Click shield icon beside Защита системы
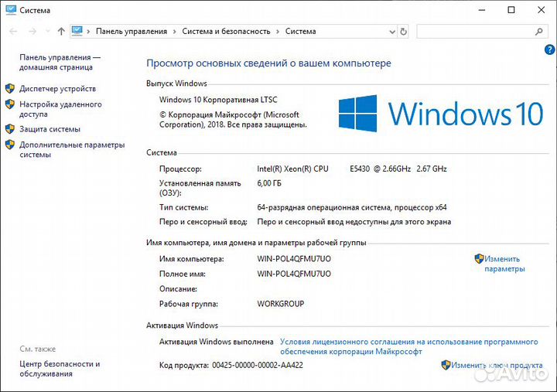 10,129
